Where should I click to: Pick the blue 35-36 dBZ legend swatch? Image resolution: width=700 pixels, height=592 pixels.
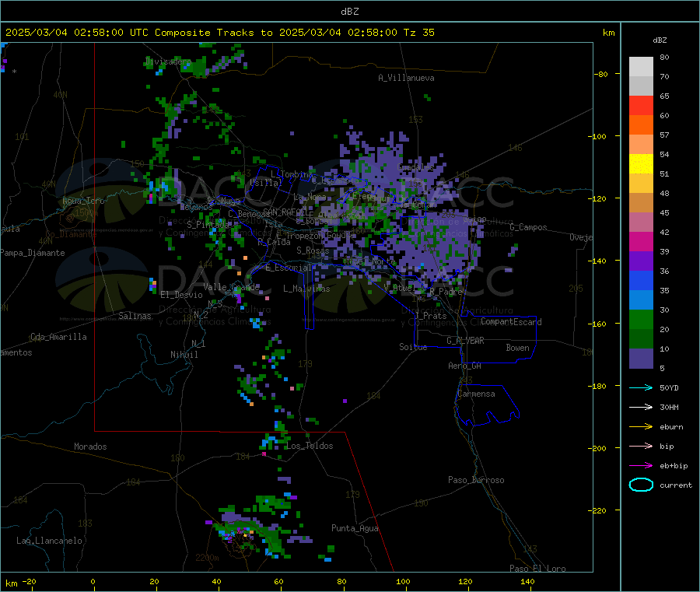pos(641,280)
